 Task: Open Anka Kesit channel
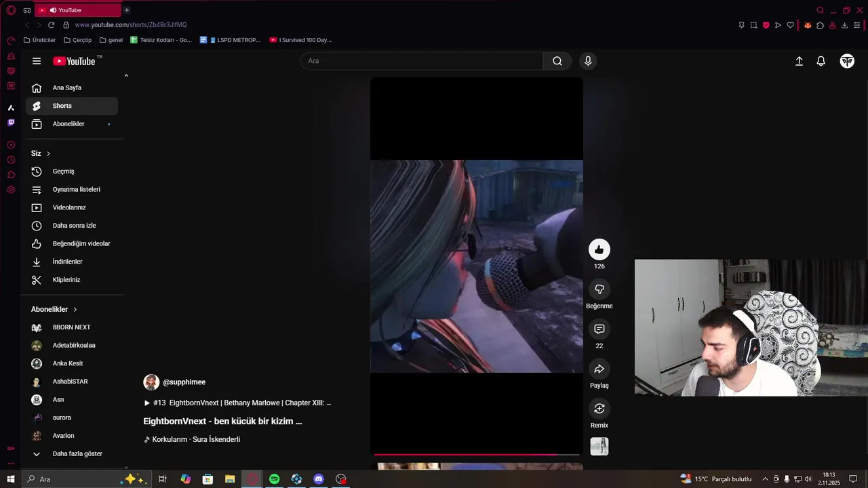click(x=72, y=363)
